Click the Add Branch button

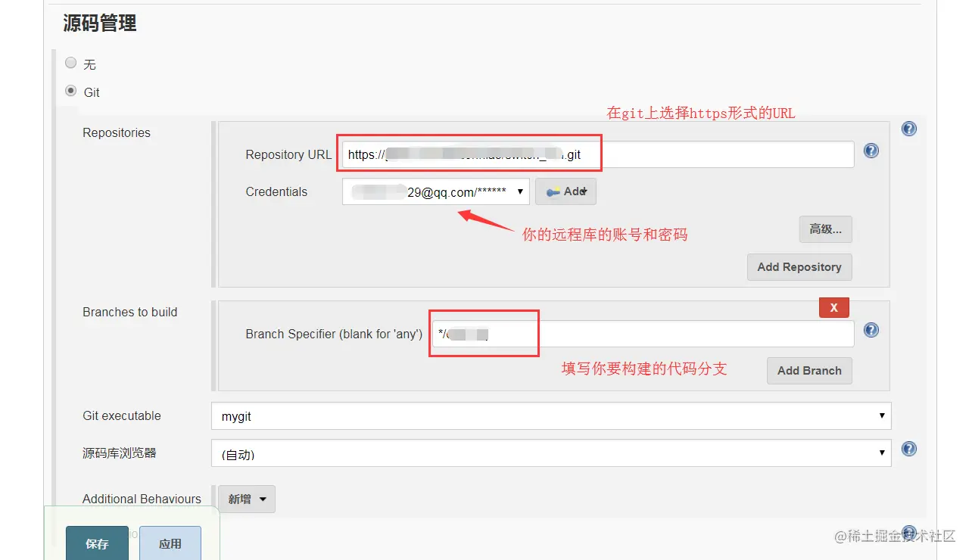tap(809, 371)
